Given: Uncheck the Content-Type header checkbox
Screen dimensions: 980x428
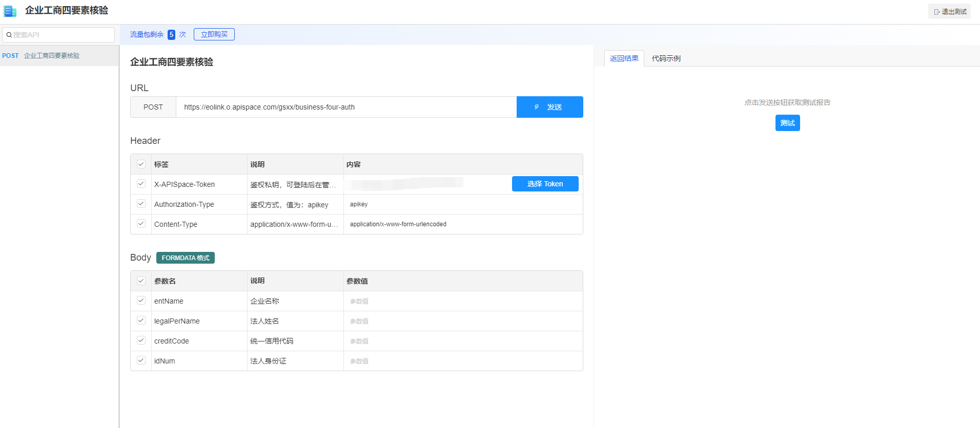Looking at the screenshot, I should pos(141,224).
